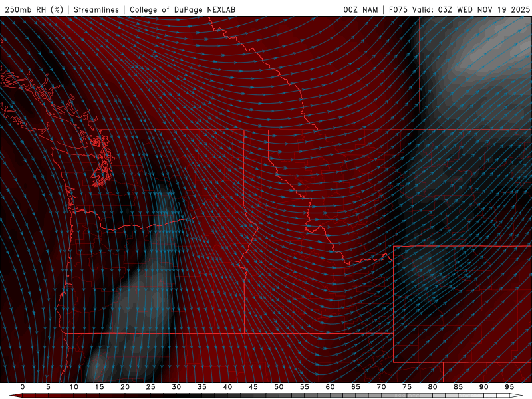Viewport: 532px width, 399px height.
Task: Click the "Streamlines" label in the header
Action: pyautogui.click(x=96, y=9)
